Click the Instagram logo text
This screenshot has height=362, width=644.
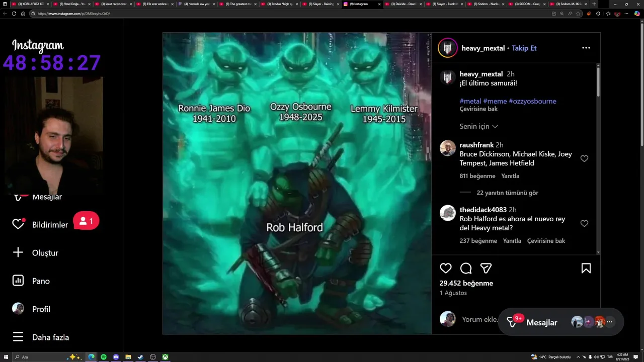pyautogui.click(x=38, y=46)
